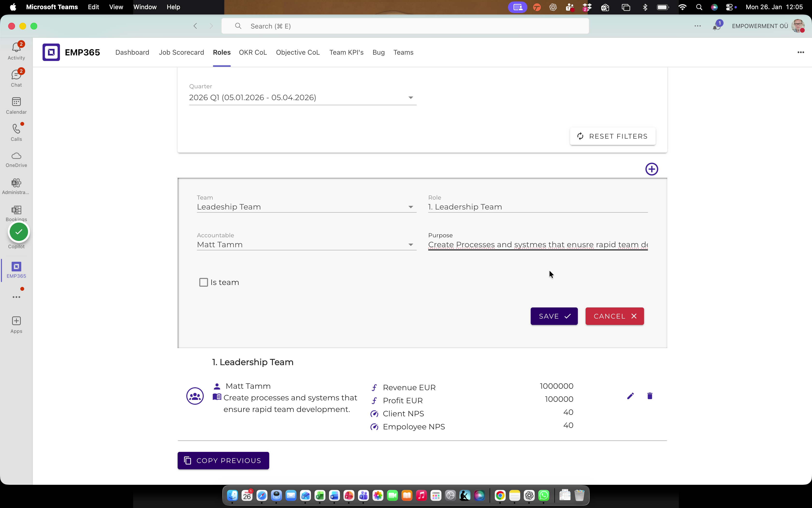Delete the Leadership Team role with trash icon
Screen dimensions: 812x508
(650, 396)
